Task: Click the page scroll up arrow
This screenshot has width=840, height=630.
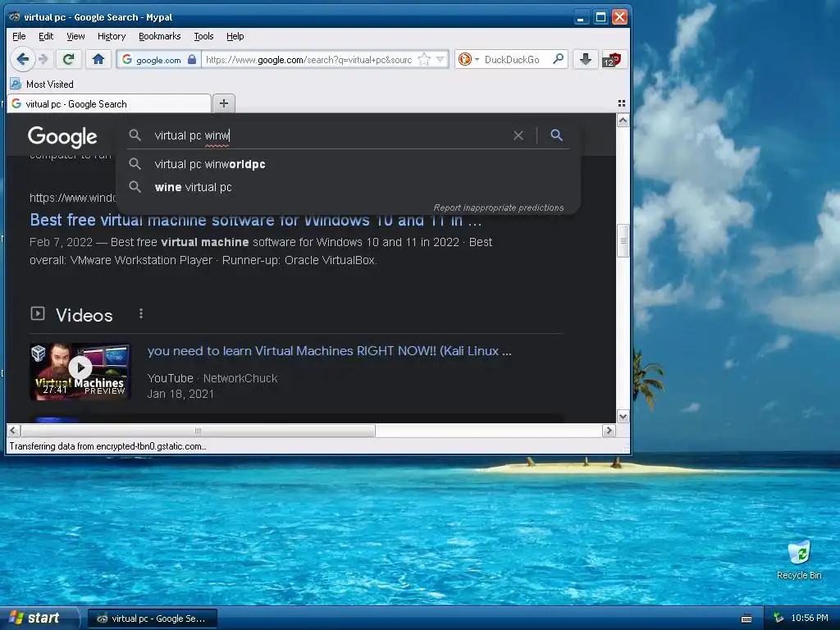Action: tap(623, 121)
